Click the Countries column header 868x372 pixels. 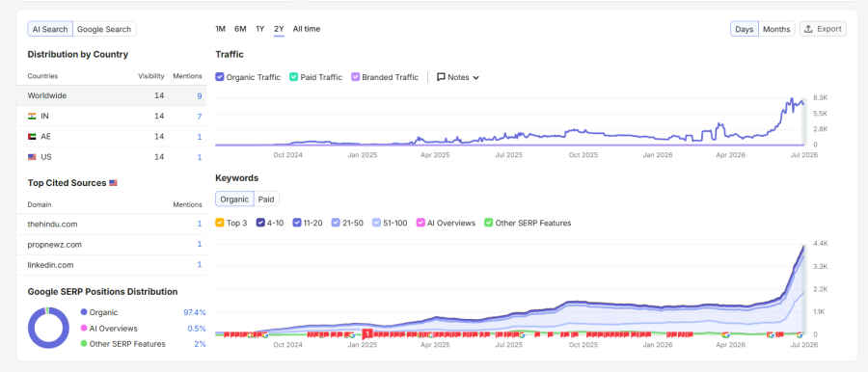click(42, 76)
